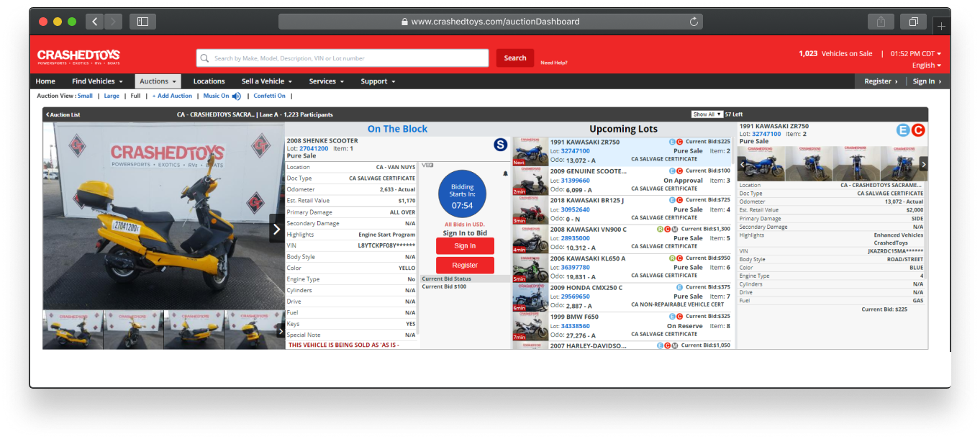This screenshot has height=439, width=980.
Task: Click gray M badge in 2007 Harley-Davidson row
Action: coord(674,345)
